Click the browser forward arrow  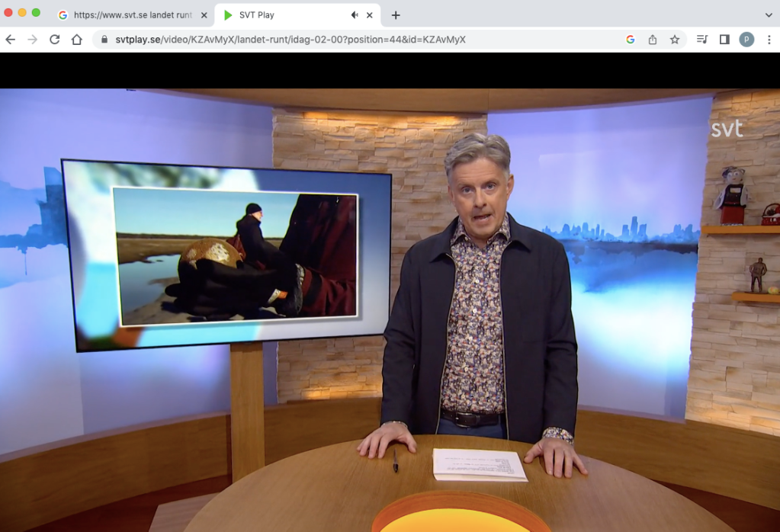point(32,40)
